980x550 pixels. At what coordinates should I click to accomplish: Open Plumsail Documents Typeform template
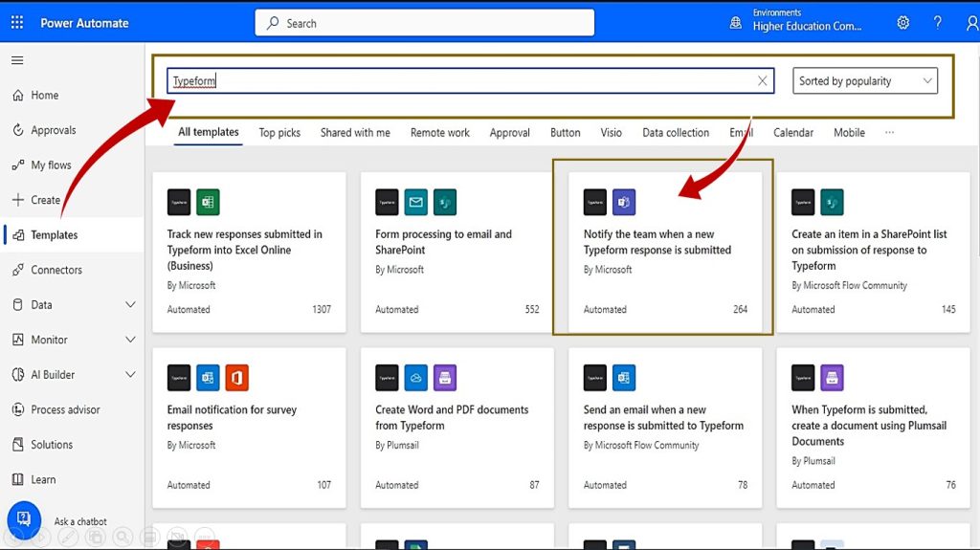[x=873, y=428]
